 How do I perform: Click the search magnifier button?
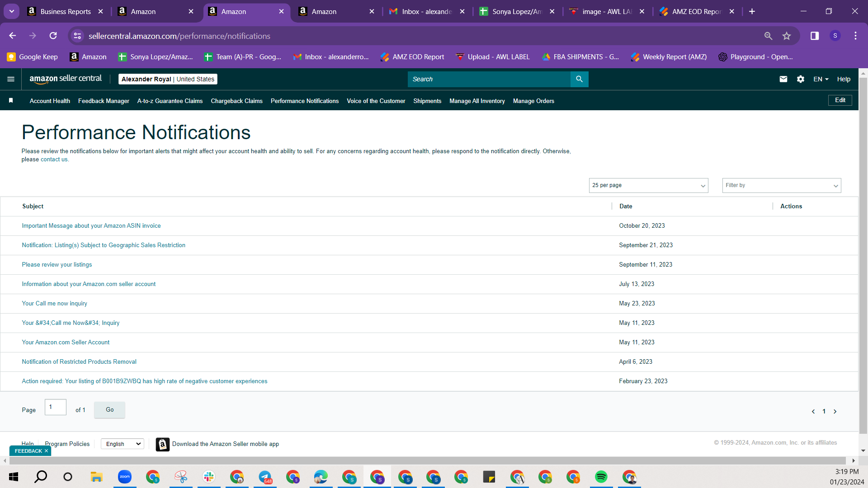[x=579, y=79]
